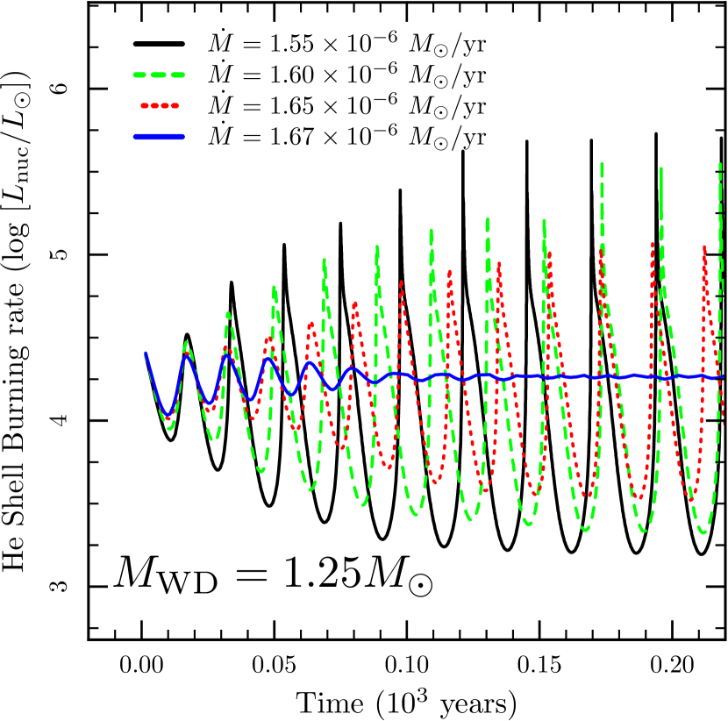Select the third green dashed peak from left
Screen dimensions: 728x721
point(275,287)
